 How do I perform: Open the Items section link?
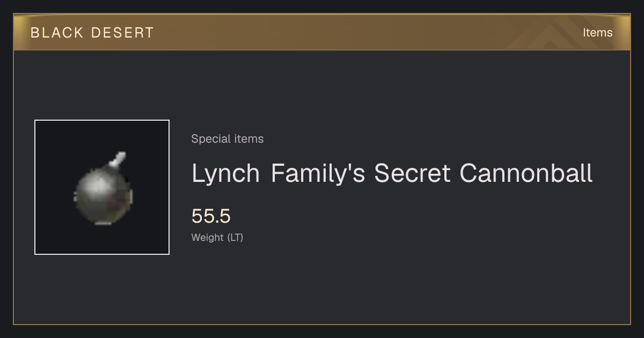pos(597,32)
